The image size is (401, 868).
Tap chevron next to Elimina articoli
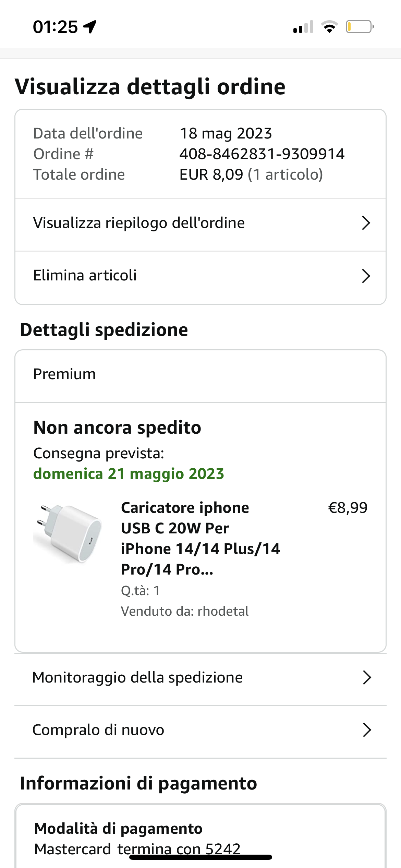[366, 276]
